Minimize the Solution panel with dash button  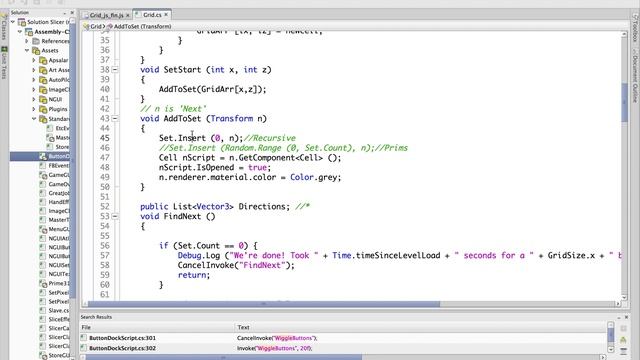click(65, 13)
